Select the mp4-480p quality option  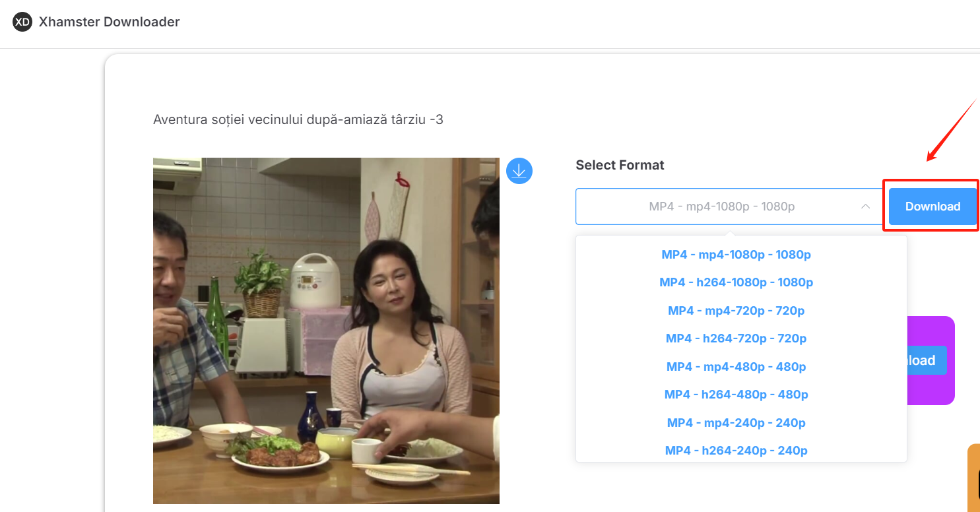tap(736, 366)
